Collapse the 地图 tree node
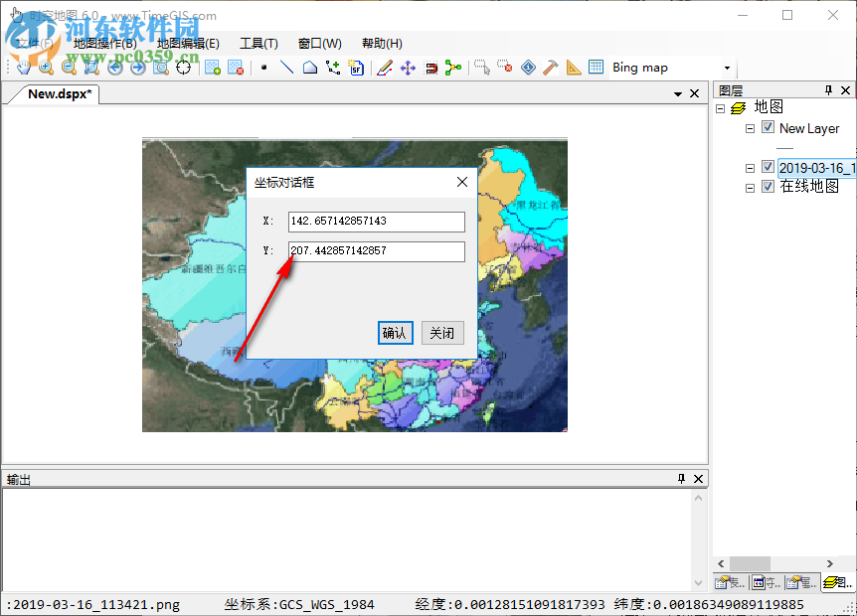 coord(721,107)
